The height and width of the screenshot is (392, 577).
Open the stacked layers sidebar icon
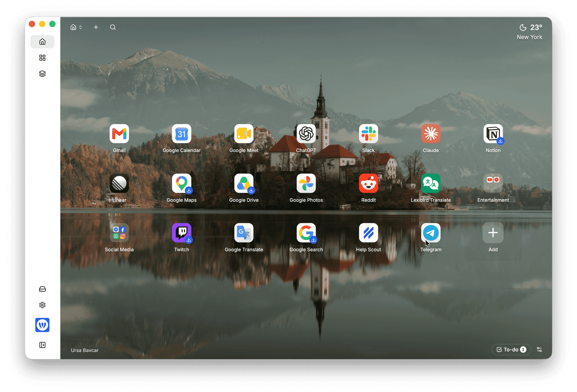pos(42,74)
